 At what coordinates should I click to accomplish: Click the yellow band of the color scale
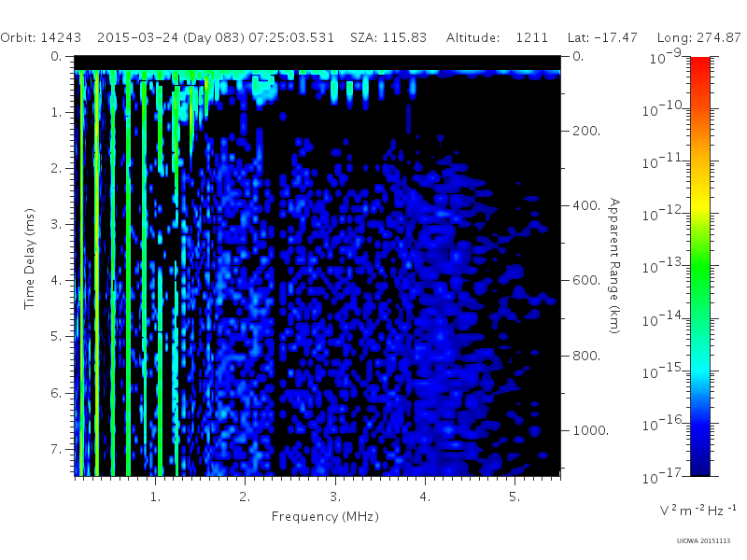[700, 204]
